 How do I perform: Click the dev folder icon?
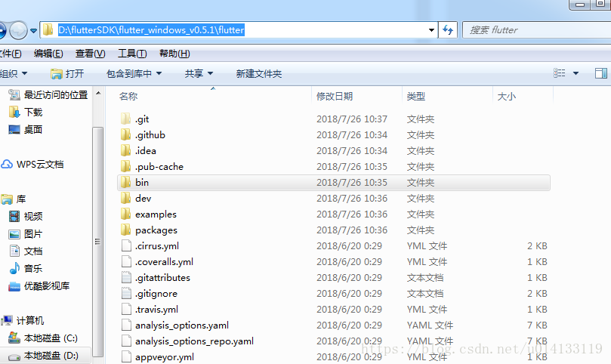pos(125,198)
